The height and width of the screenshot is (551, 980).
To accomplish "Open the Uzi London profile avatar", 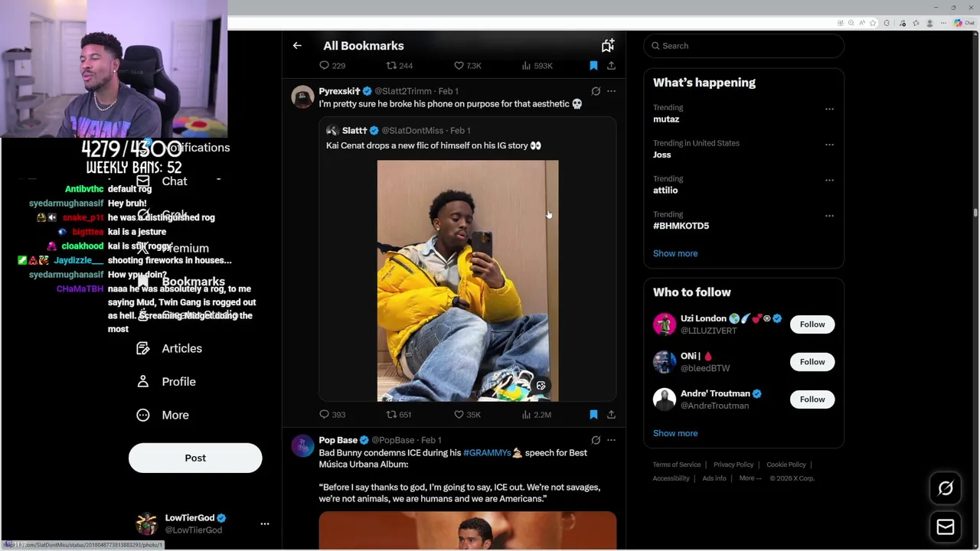I will pyautogui.click(x=665, y=324).
